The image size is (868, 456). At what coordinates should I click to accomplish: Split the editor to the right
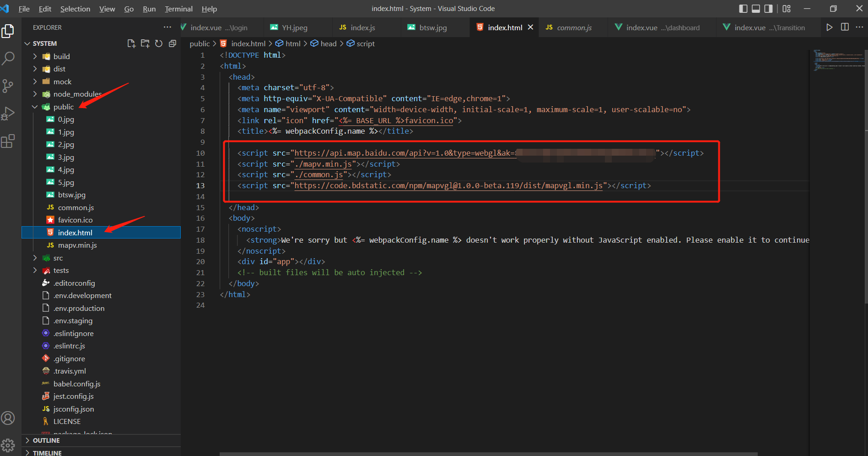[x=845, y=27]
